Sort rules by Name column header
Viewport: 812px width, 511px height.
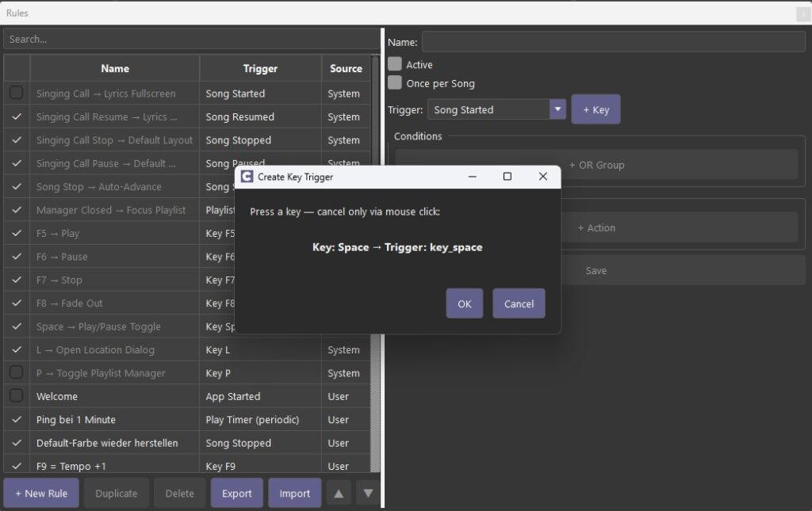[115, 68]
